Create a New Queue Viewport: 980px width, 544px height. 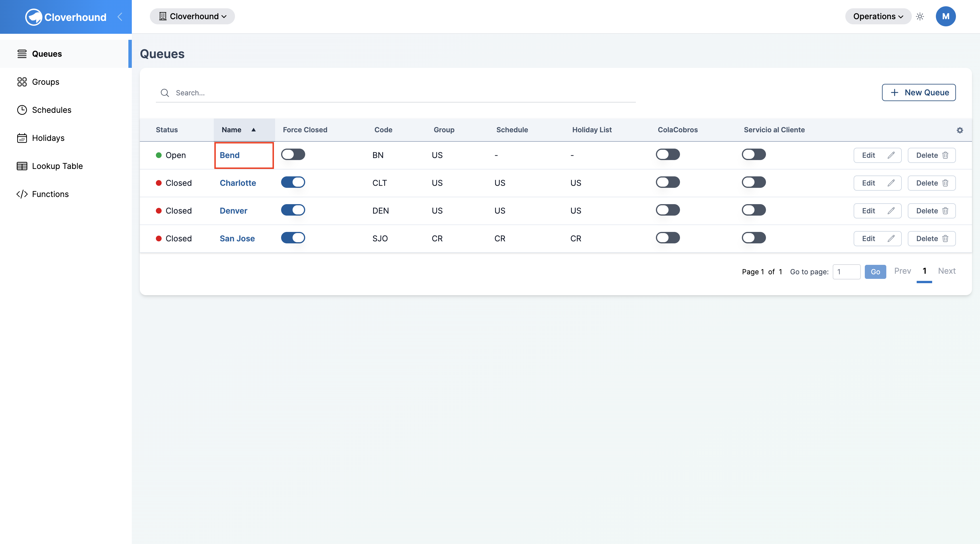919,92
